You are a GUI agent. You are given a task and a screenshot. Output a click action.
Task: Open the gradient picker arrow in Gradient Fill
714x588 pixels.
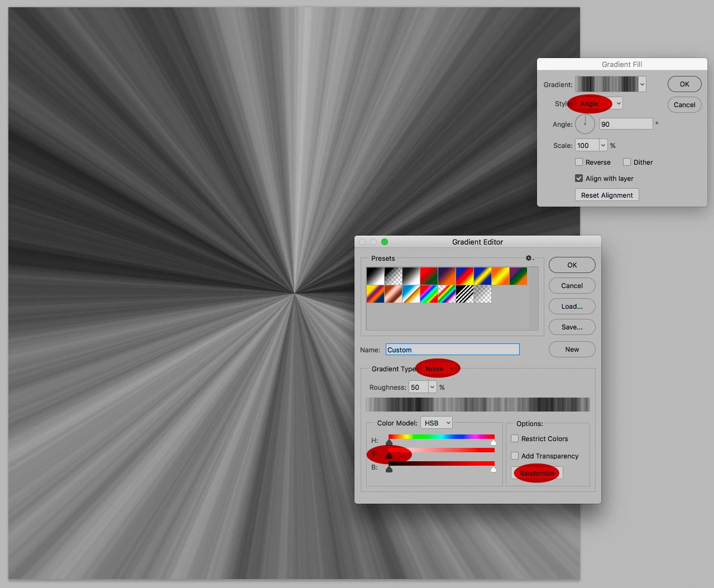[643, 84]
